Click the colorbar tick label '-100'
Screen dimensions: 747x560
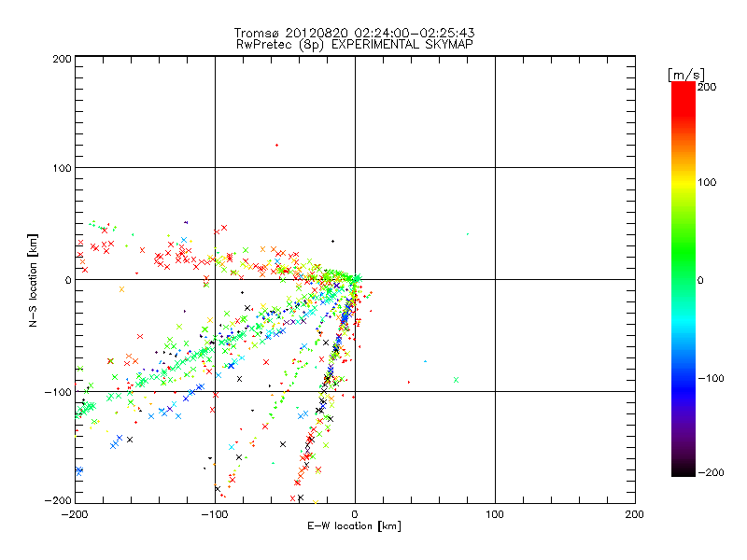click(712, 379)
